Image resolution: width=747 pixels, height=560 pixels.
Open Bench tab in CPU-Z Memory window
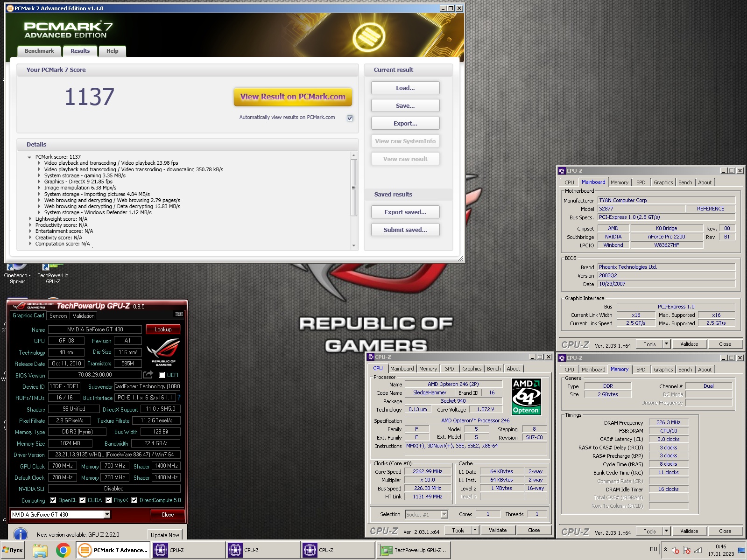[685, 370]
